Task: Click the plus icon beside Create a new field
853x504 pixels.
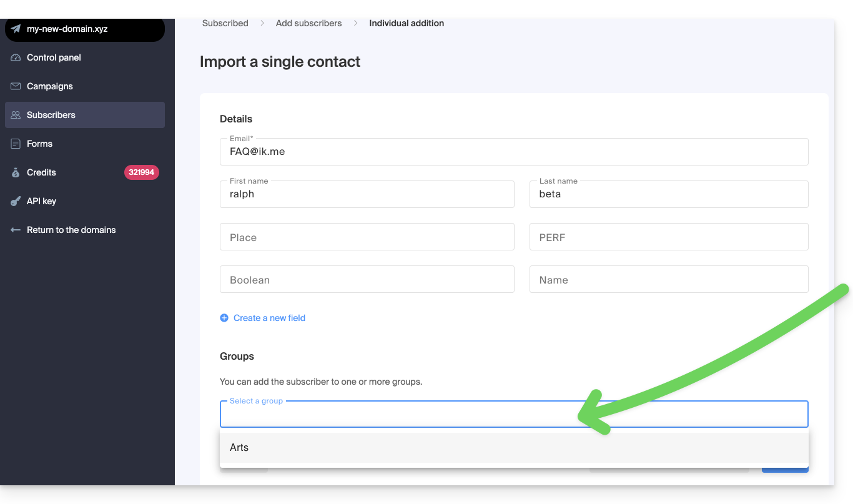Action: pos(224,318)
